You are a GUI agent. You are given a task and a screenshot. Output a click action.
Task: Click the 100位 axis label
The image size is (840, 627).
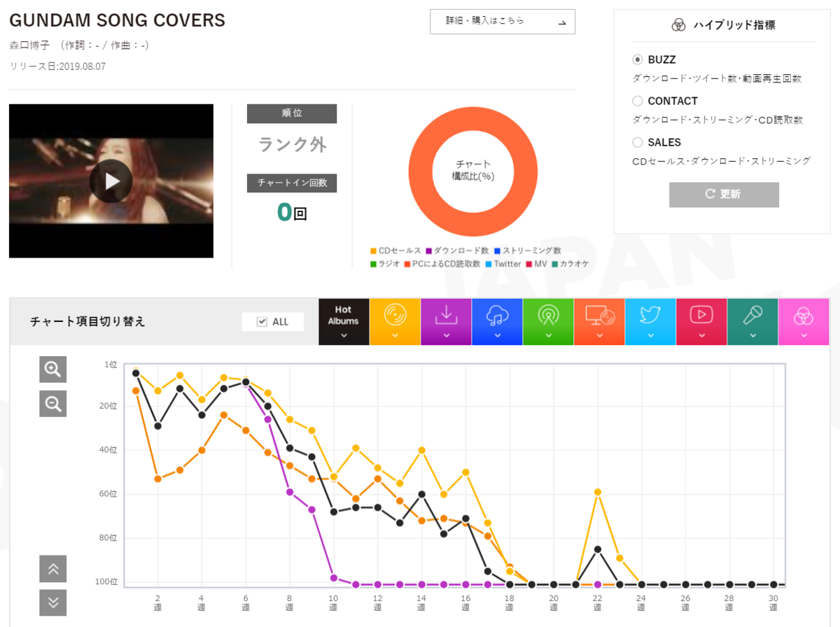106,582
